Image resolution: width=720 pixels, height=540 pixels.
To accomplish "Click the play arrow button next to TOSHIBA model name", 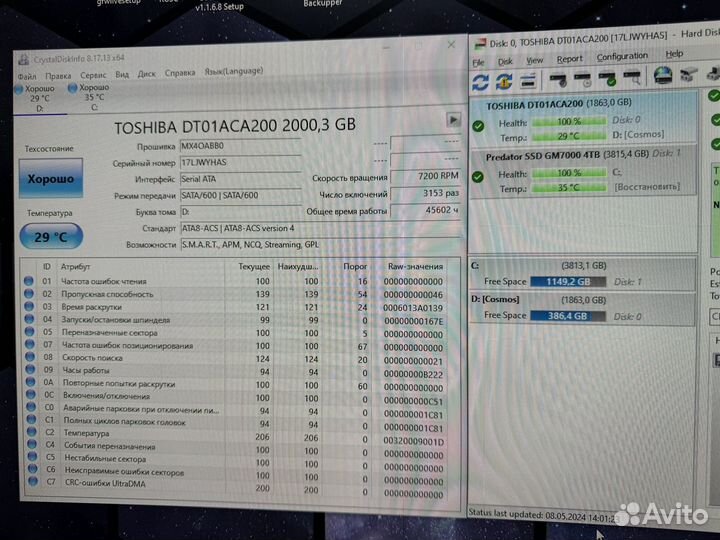I will click(x=453, y=120).
